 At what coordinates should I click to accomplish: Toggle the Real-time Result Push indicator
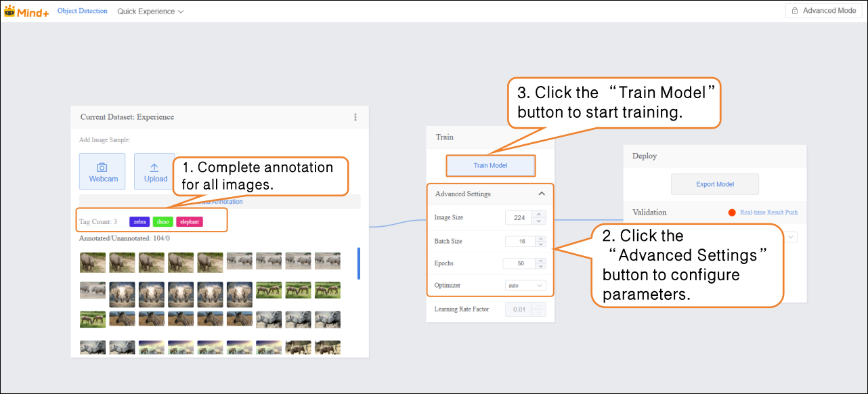[732, 213]
